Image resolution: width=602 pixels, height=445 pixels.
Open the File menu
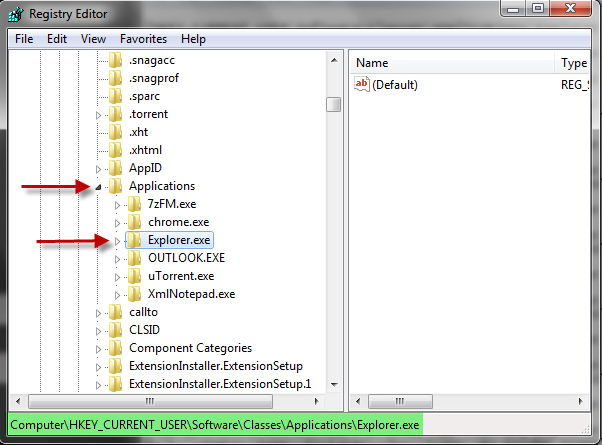coord(24,39)
